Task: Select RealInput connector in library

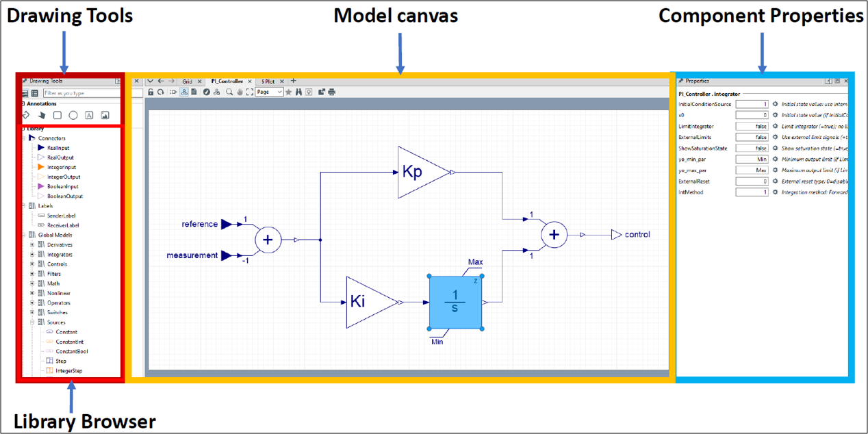Action: pyautogui.click(x=58, y=148)
